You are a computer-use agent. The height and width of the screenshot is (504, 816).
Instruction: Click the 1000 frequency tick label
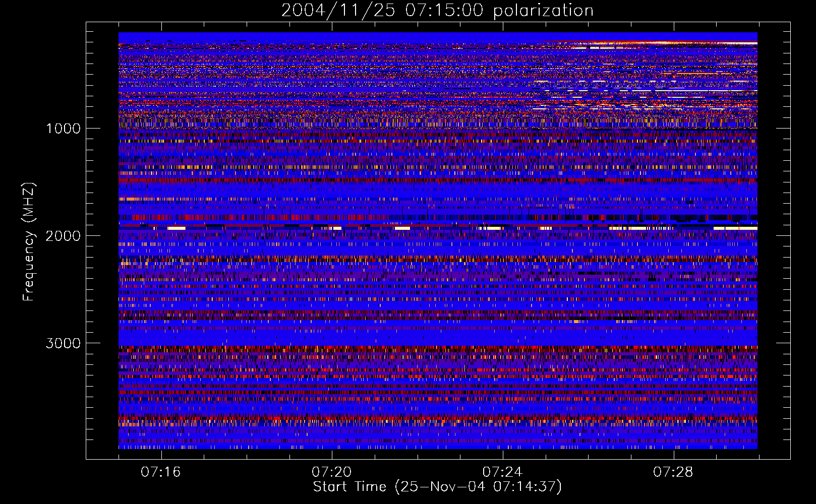tap(63, 129)
